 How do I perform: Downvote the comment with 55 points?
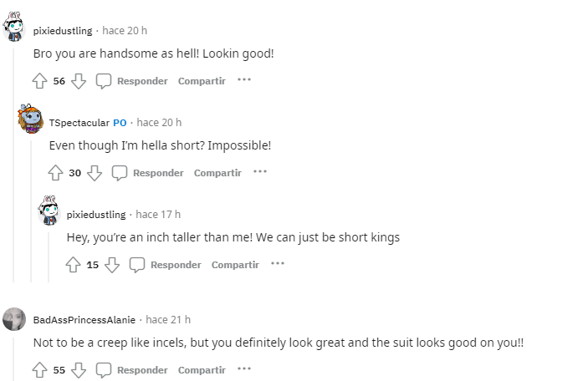pyautogui.click(x=79, y=370)
